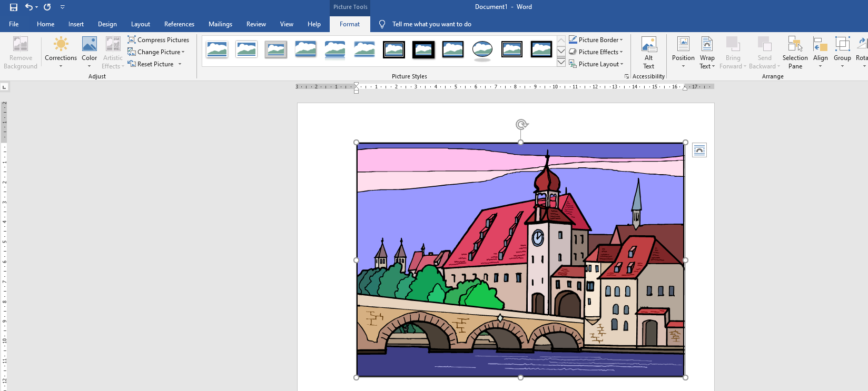This screenshot has width=868, height=391.
Task: Click the rotation handle above the picture
Action: click(x=521, y=124)
